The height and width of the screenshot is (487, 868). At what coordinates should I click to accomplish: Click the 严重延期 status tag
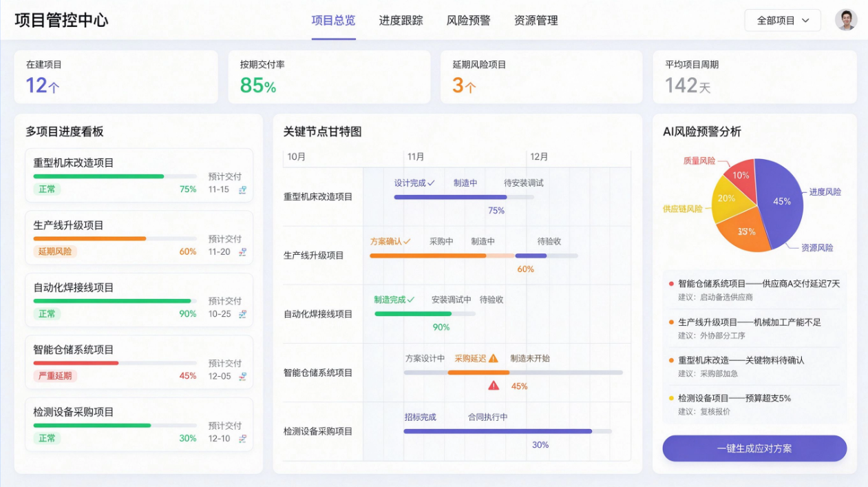pyautogui.click(x=55, y=376)
